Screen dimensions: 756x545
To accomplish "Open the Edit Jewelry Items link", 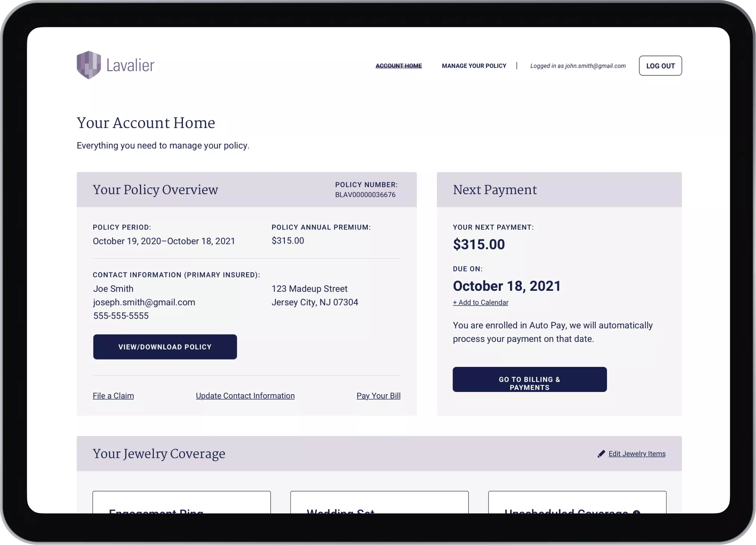I will (637, 454).
